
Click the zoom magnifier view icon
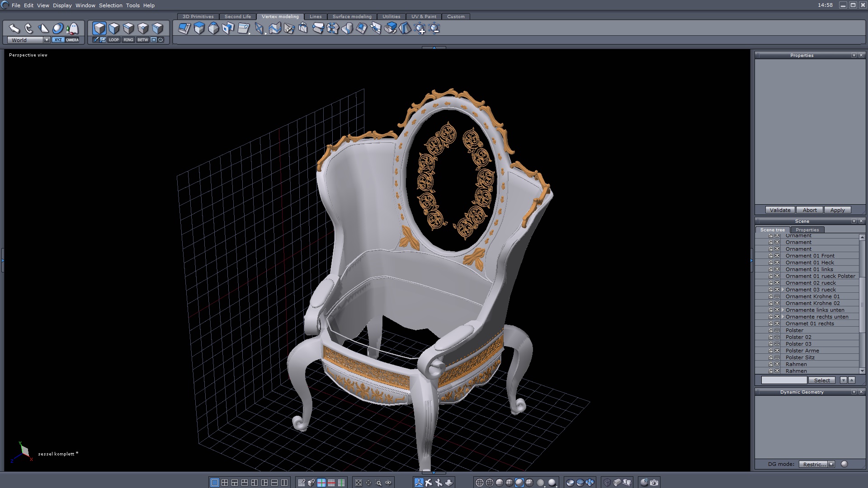[x=378, y=483]
